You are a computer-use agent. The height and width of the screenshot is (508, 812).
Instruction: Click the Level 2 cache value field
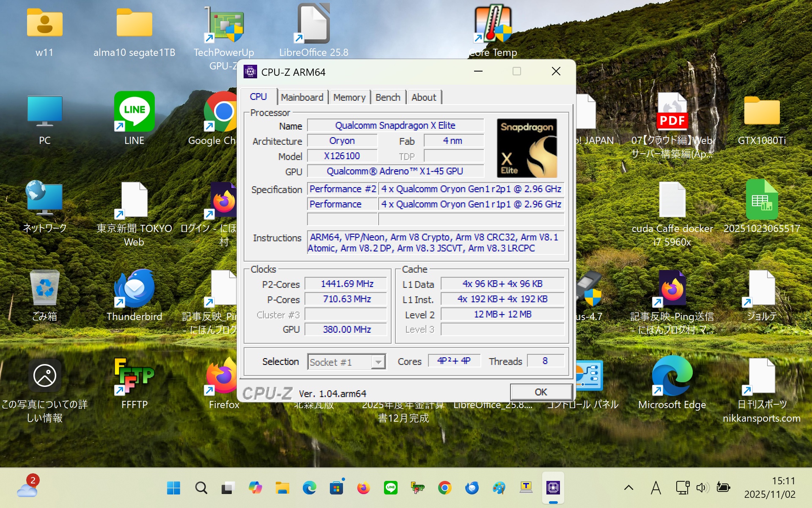pos(502,314)
